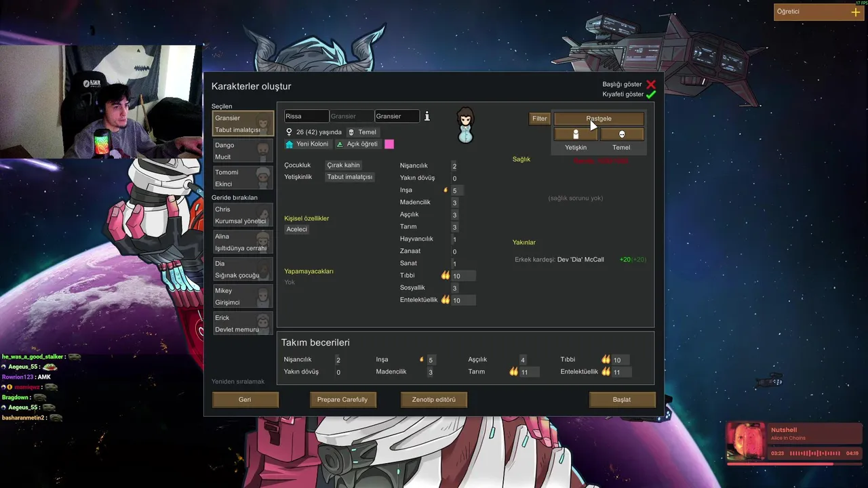This screenshot has height=488, width=868.
Task: Click the Temel xenotype head icon button
Action: [x=622, y=134]
